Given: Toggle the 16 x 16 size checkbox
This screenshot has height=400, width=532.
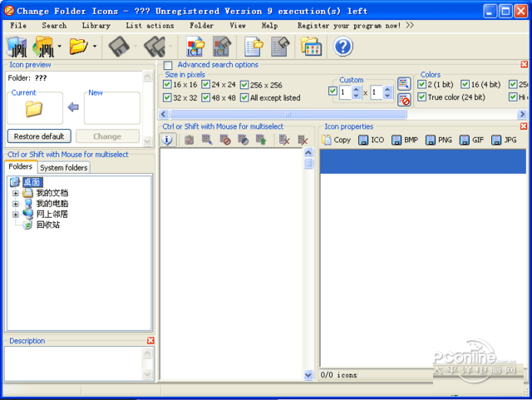Looking at the screenshot, I should click(x=167, y=85).
